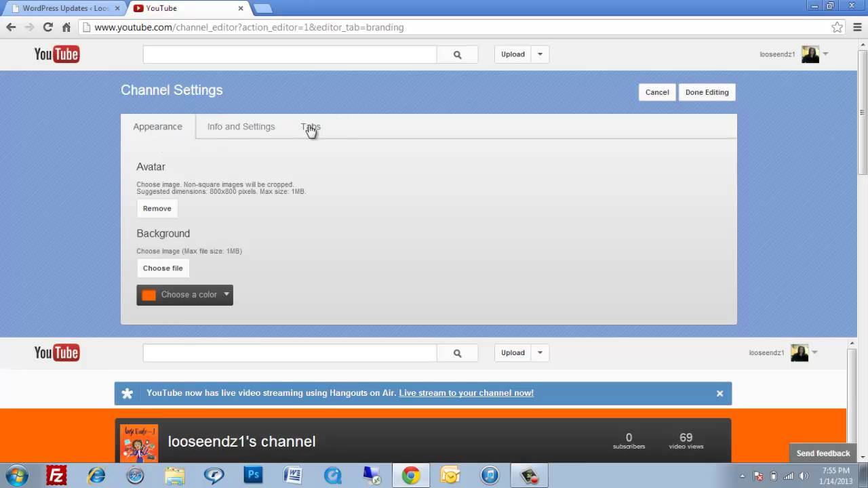Open Photoshop from the taskbar
Viewport: 868px width, 488px height.
point(254,475)
